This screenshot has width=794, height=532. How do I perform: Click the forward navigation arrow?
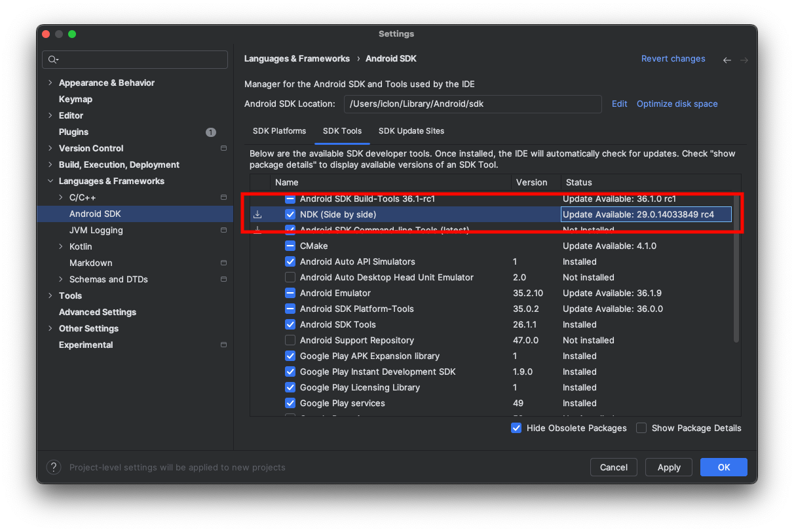(744, 60)
